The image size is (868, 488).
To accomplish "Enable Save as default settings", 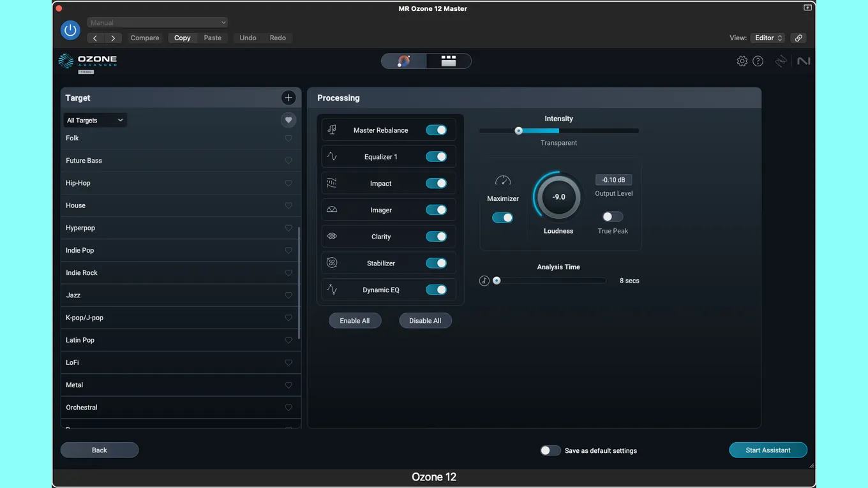I will pyautogui.click(x=550, y=450).
